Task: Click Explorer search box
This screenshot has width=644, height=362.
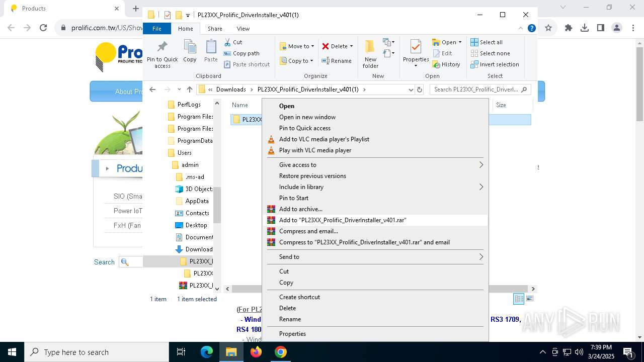Action: (x=480, y=89)
